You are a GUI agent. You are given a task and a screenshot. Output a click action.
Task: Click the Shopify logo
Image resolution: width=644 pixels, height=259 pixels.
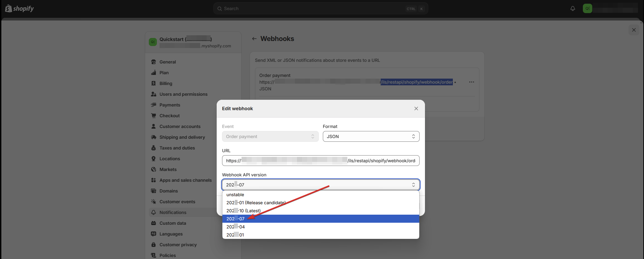(x=19, y=8)
